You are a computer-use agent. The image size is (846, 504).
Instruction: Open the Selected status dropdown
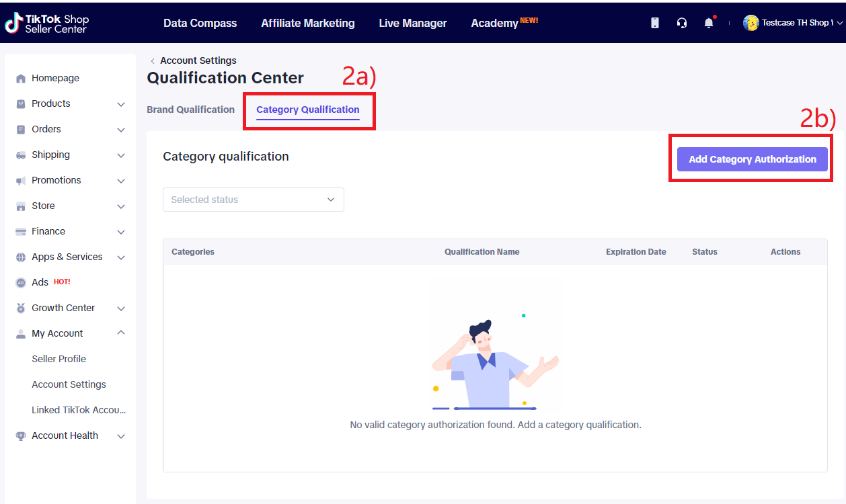(254, 200)
